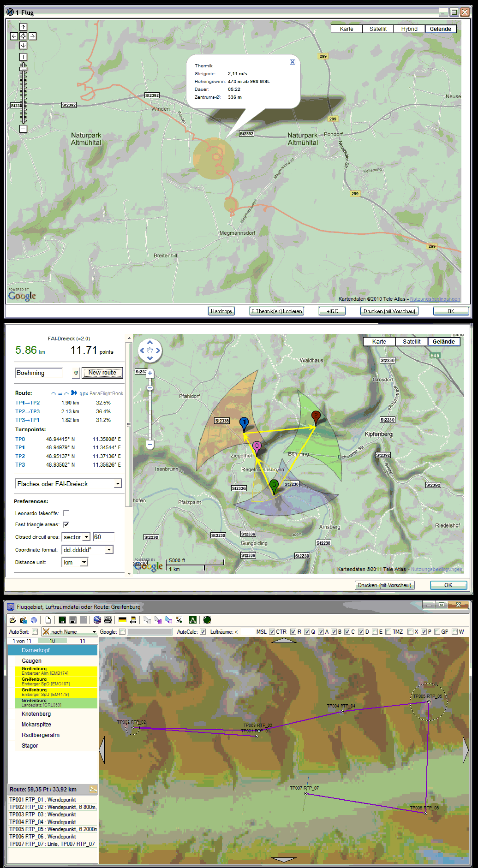Viewport: 478px width, 868px height.
Task: Close the Thermik info bubble
Action: pyautogui.click(x=293, y=62)
